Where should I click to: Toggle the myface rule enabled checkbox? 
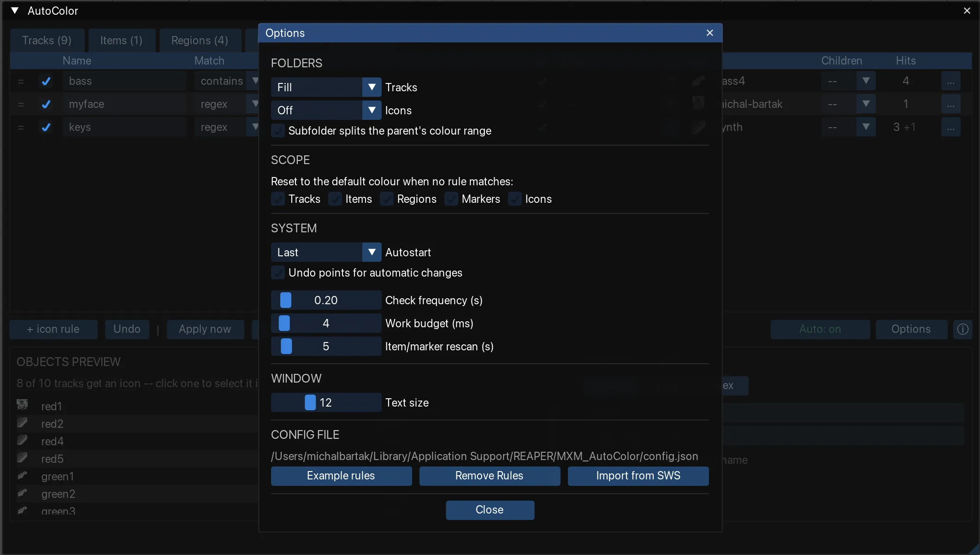tap(46, 104)
